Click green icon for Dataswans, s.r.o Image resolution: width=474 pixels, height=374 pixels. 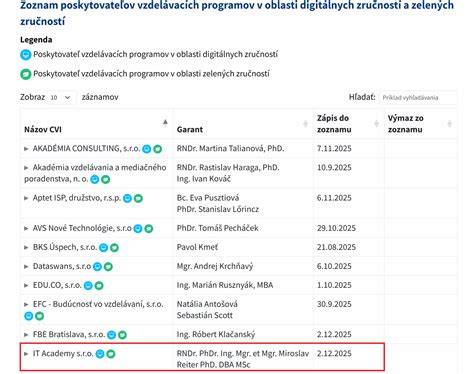[108, 267]
